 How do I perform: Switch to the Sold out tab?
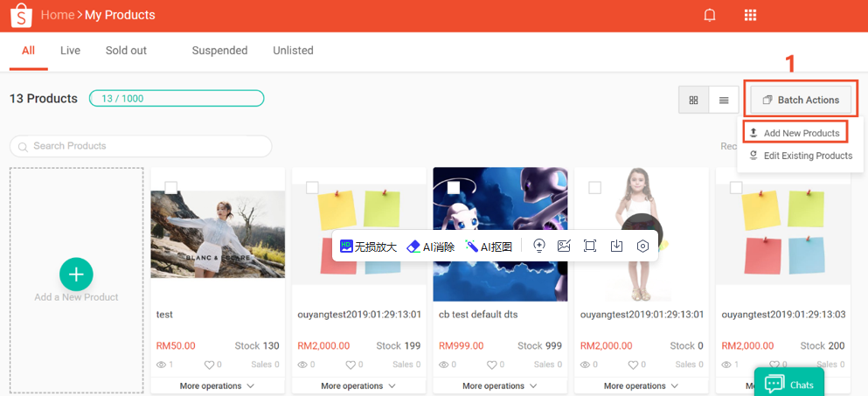126,51
